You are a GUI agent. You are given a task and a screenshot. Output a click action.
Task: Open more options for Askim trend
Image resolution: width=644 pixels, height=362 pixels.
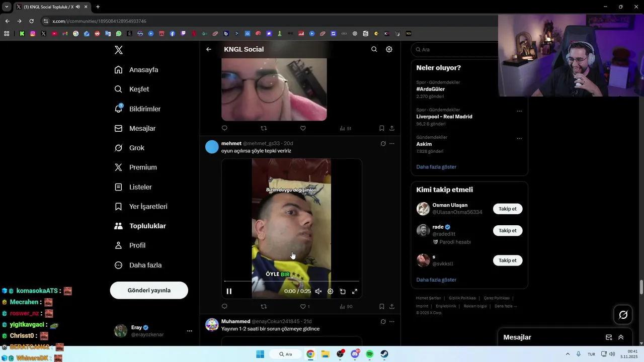519,139
